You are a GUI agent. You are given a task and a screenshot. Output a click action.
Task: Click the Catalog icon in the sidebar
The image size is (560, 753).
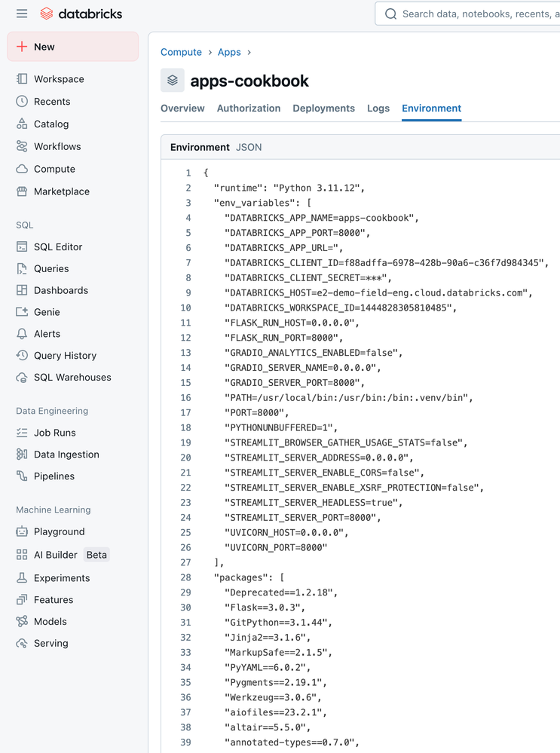point(22,124)
